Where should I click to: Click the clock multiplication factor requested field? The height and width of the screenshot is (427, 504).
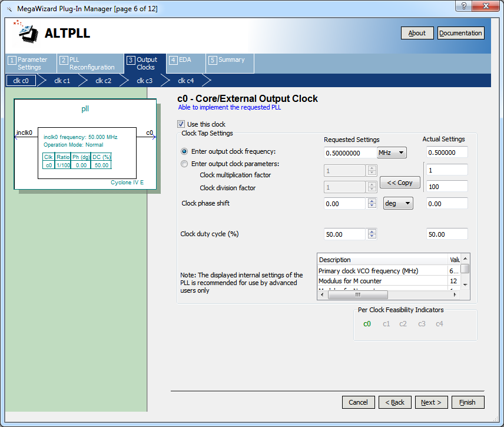coord(344,171)
